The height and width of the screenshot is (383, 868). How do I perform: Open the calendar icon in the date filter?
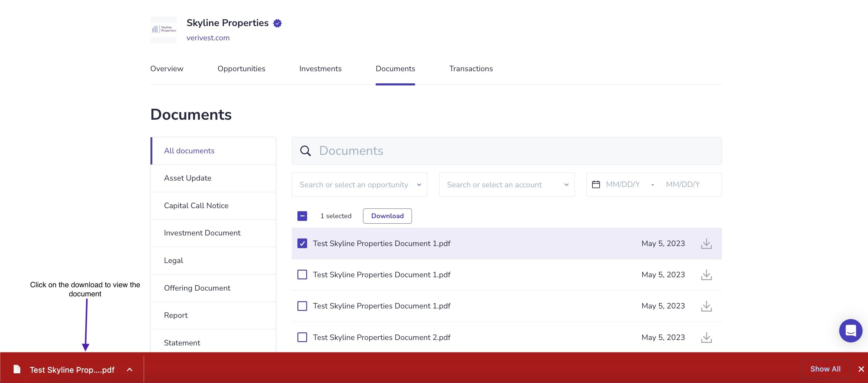click(x=596, y=185)
